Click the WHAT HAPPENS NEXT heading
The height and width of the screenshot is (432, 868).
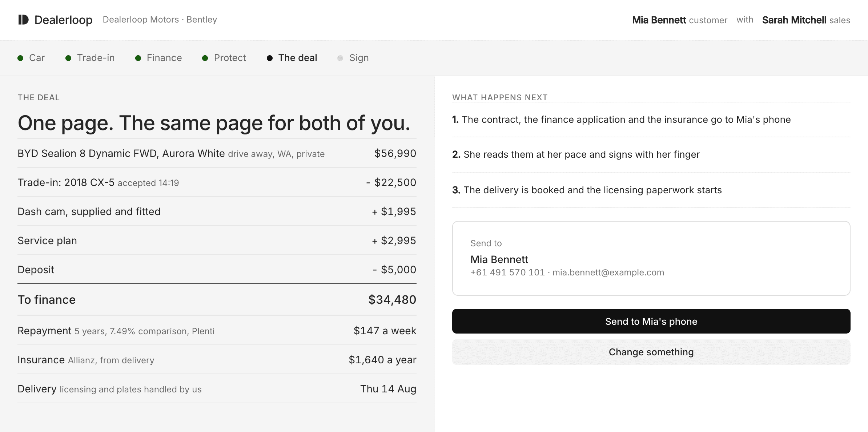click(500, 97)
